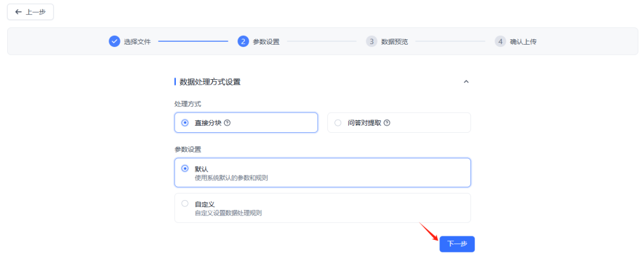Click the 数据处理方式设置 section heading
The width and height of the screenshot is (644, 256).
coord(210,82)
